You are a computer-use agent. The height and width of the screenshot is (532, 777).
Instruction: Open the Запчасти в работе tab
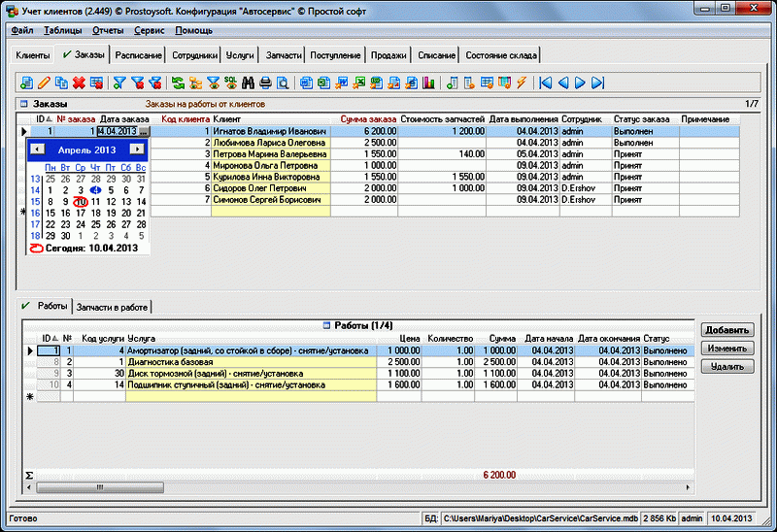pos(112,307)
